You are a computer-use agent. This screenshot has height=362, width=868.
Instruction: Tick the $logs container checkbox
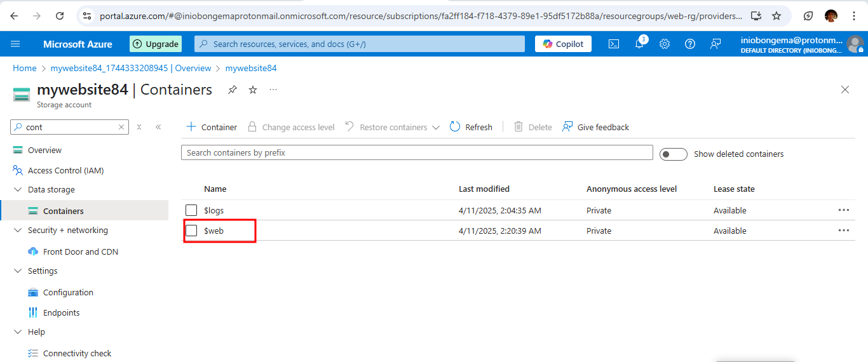tap(191, 210)
